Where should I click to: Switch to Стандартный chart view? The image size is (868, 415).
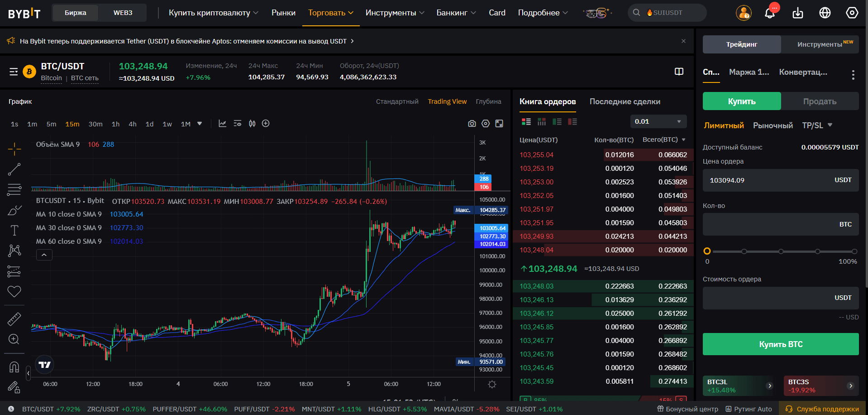pyautogui.click(x=397, y=101)
